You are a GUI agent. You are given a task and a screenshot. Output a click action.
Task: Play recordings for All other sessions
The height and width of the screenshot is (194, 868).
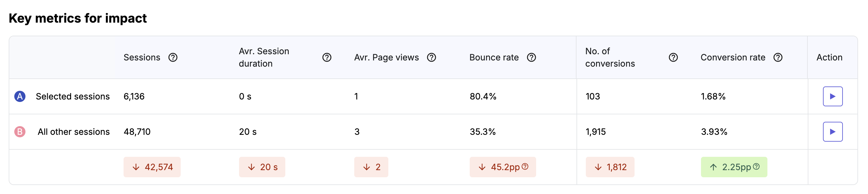833,132
